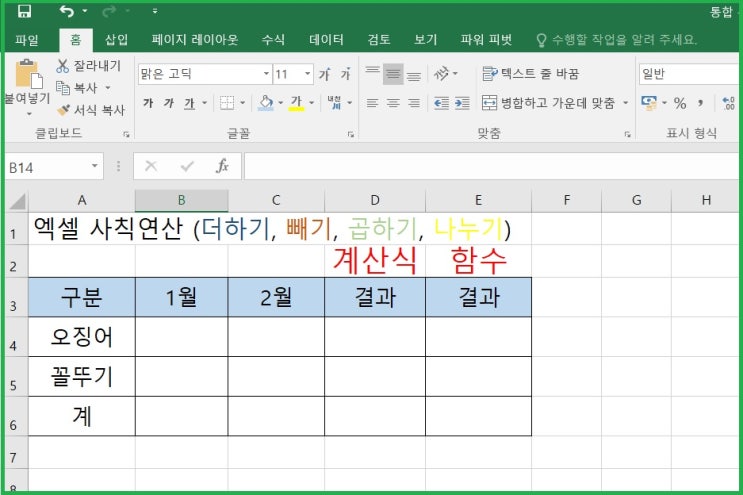The width and height of the screenshot is (743, 495).
Task: Click the 수행할 작업을 알려 주세요 search box
Action: click(x=616, y=40)
